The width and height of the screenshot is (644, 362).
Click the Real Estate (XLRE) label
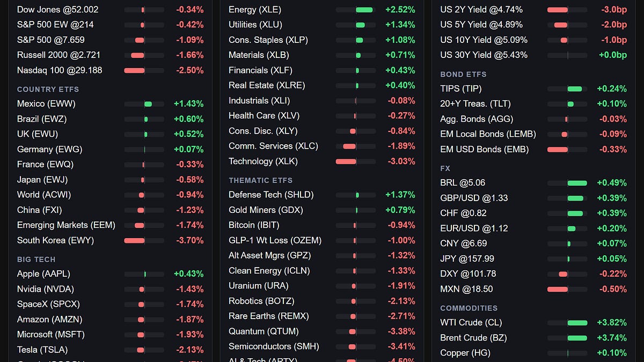click(267, 85)
